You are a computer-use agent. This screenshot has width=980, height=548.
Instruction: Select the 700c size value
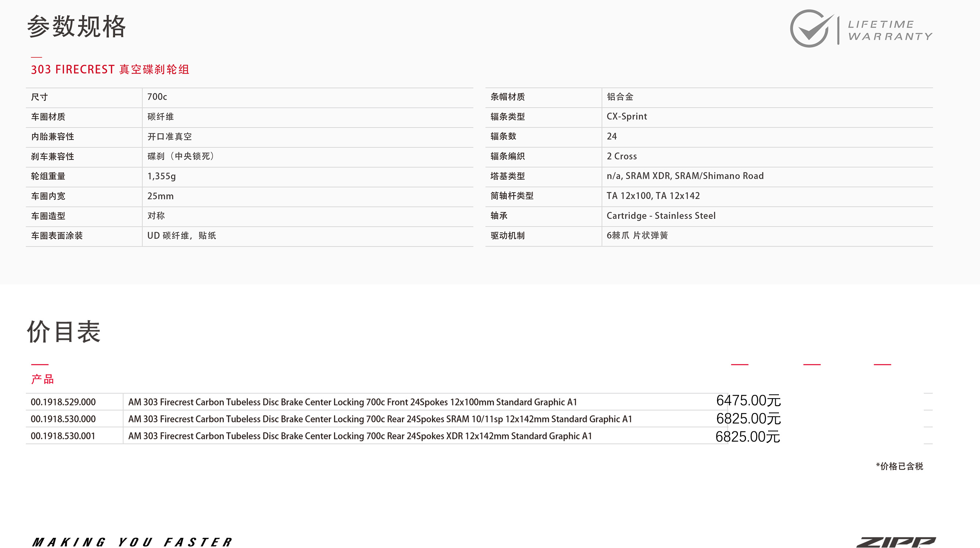[x=157, y=97]
